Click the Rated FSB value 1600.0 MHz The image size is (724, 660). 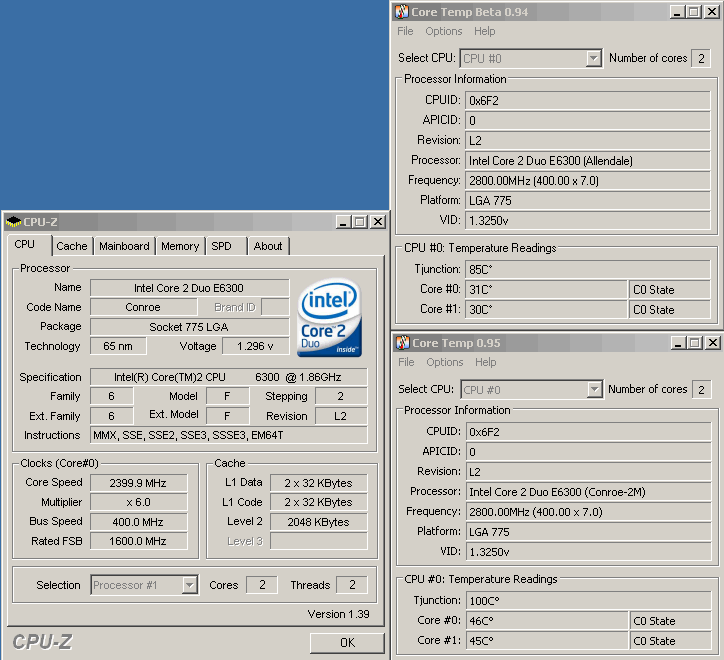(139, 541)
